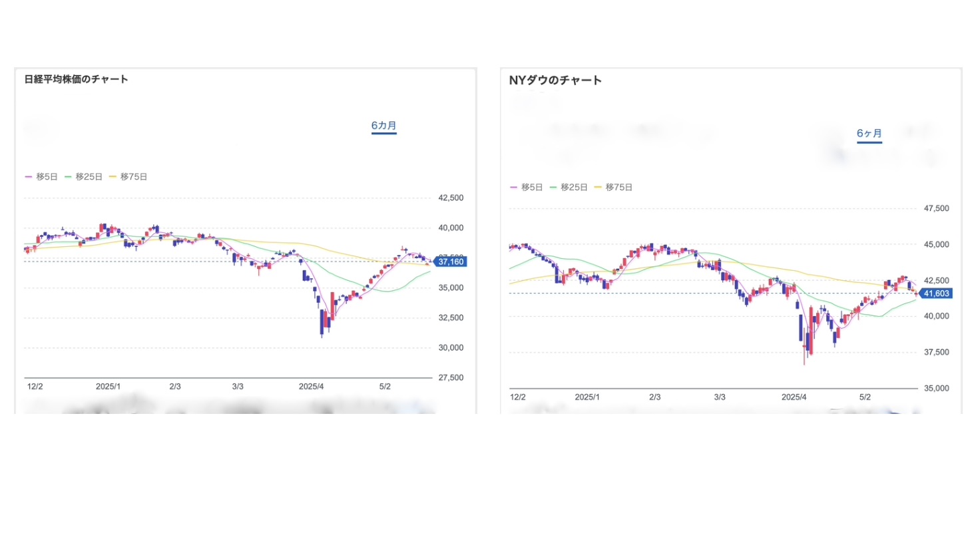Click 2025/4 date label on Nikkei chart
The height and width of the screenshot is (551, 980).
311,387
